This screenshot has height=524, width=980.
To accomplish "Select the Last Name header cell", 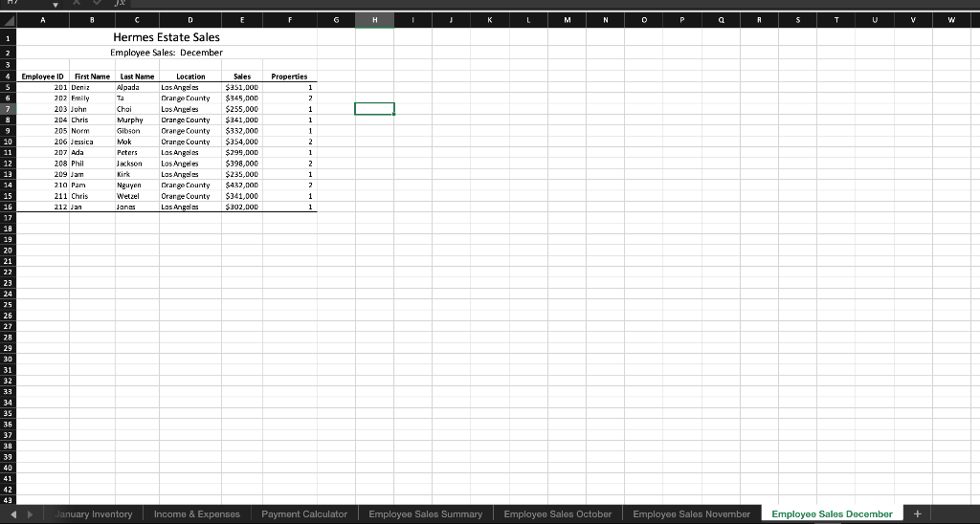I will [137, 76].
